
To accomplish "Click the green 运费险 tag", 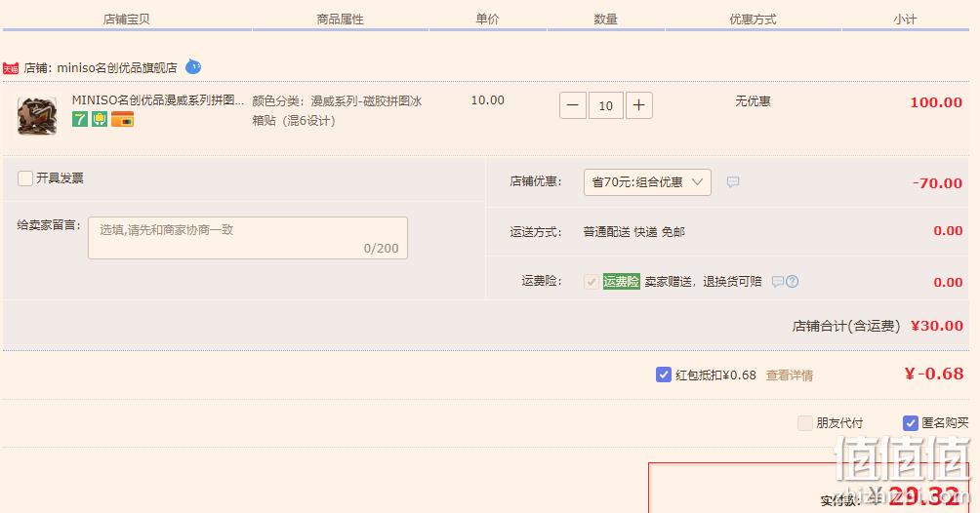I will 621,282.
